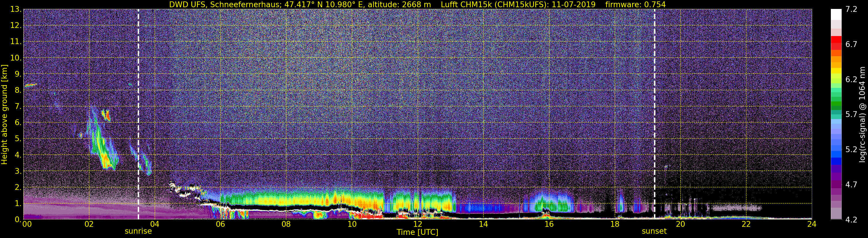Click the colorbar tick value 5.2

(x=851, y=150)
